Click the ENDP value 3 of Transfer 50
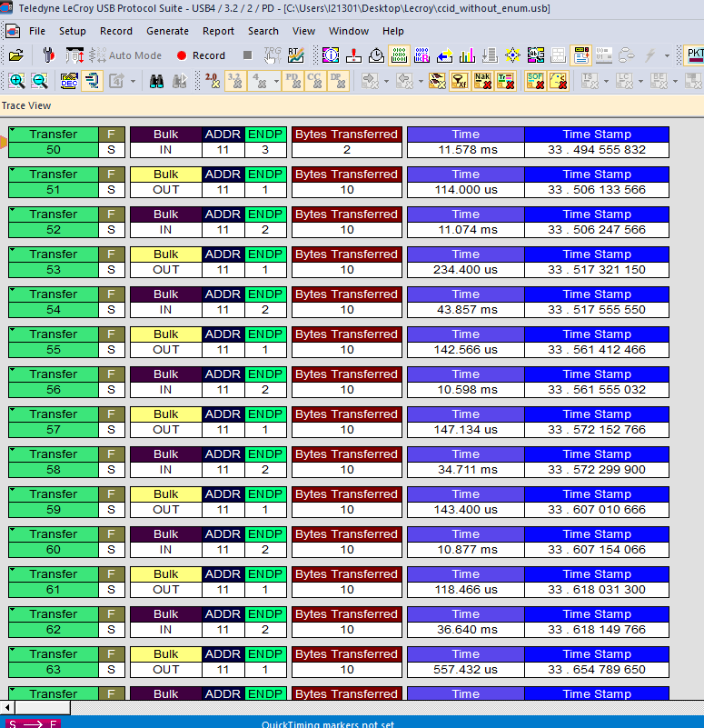This screenshot has height=728, width=704. (x=265, y=150)
